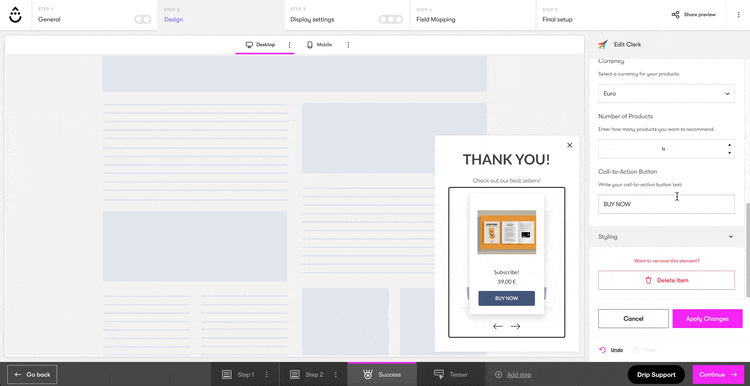Click the THANK YOU! heading
The height and width of the screenshot is (386, 750).
(507, 160)
